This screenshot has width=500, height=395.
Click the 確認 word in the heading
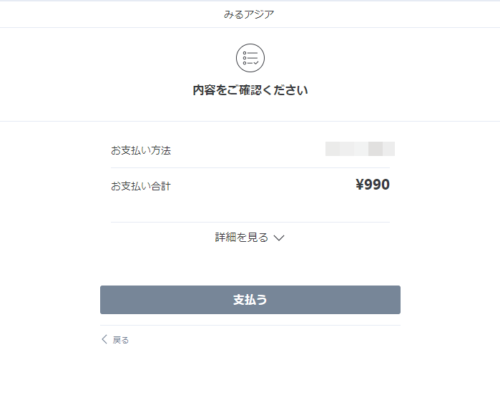click(x=250, y=90)
